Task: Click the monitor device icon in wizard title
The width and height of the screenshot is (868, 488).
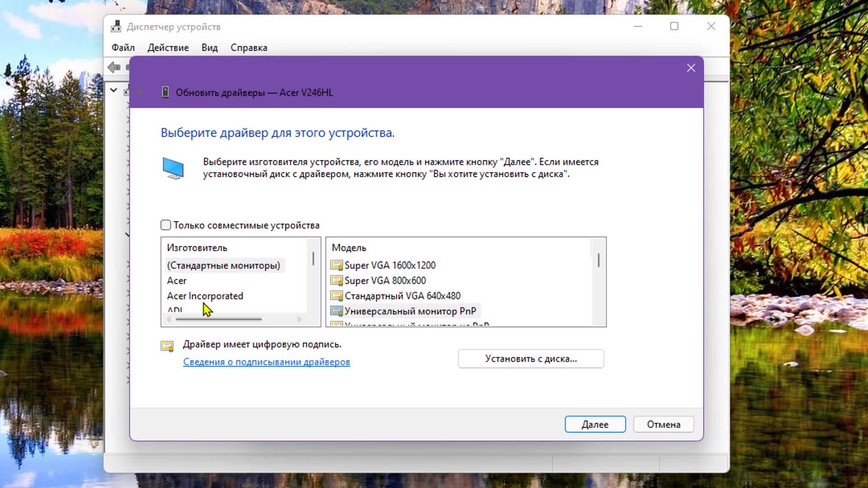Action: coord(165,93)
